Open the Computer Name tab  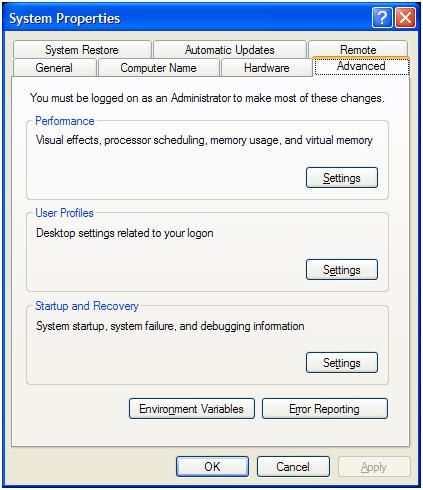[158, 68]
